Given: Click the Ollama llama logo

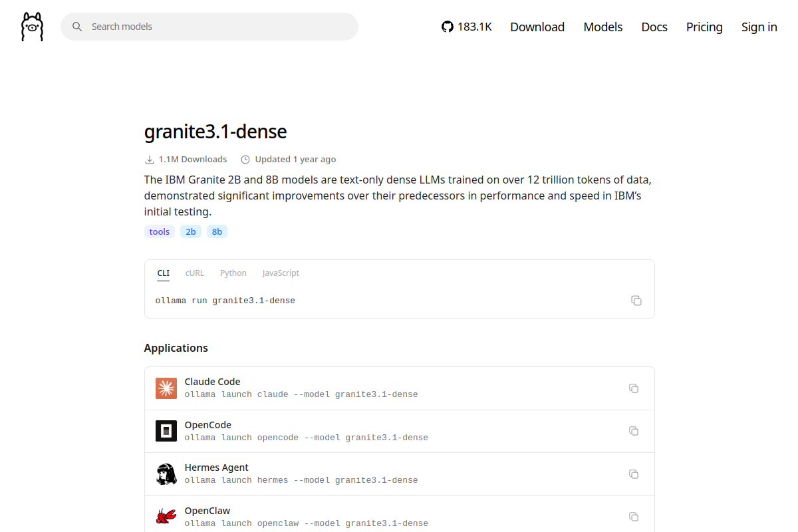Looking at the screenshot, I should coord(32,27).
